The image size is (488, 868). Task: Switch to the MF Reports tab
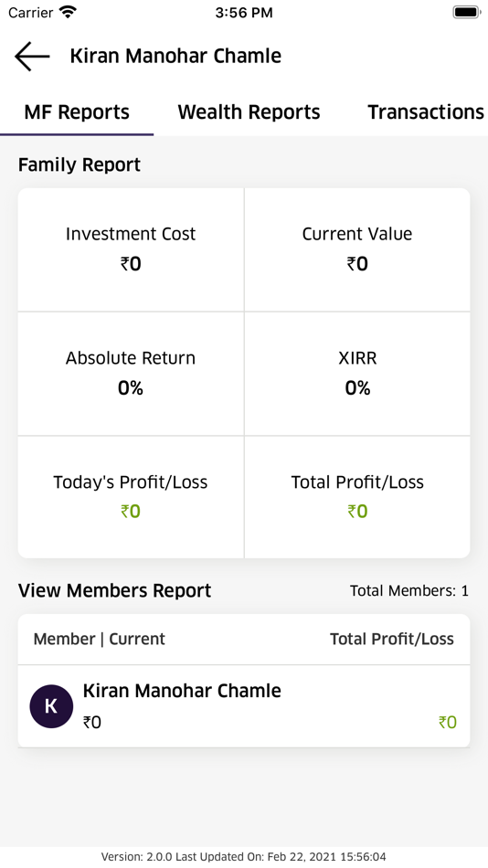(77, 111)
